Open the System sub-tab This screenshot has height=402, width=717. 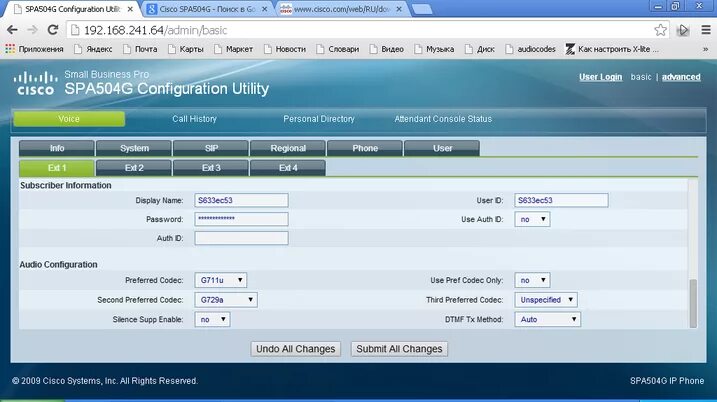[x=134, y=148]
